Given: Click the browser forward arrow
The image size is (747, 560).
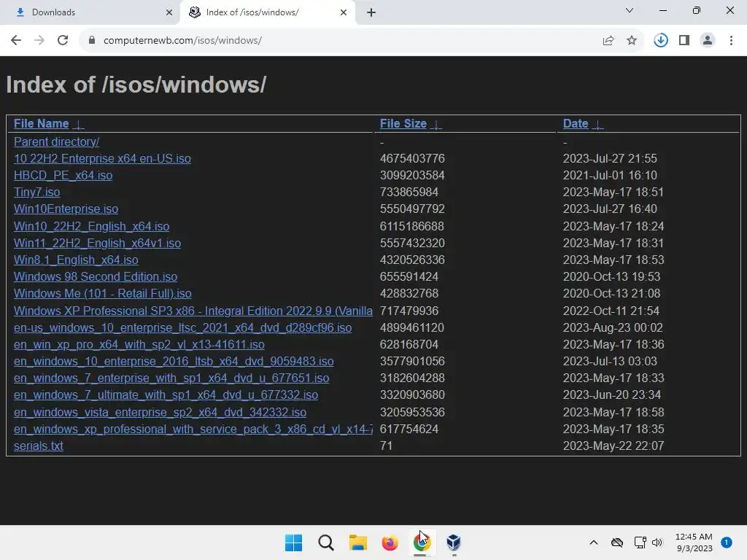Looking at the screenshot, I should (x=39, y=41).
